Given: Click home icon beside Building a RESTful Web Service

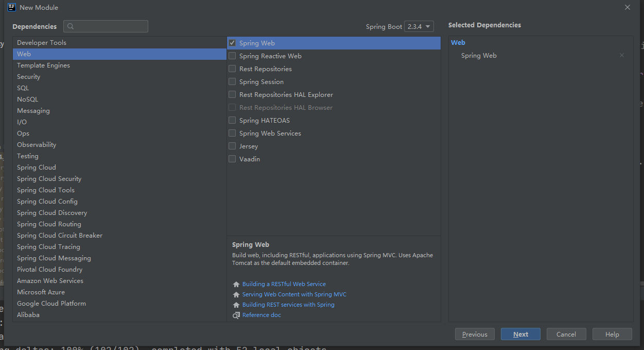Looking at the screenshot, I should click(x=236, y=285).
